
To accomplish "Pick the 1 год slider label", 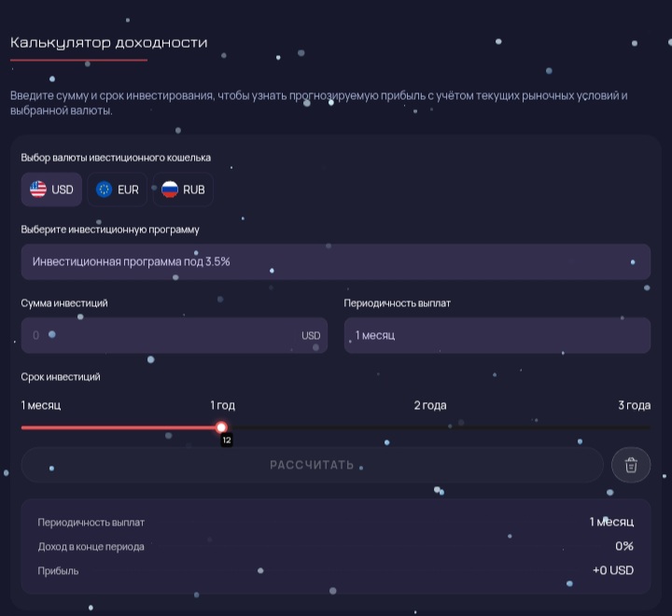I will click(222, 405).
